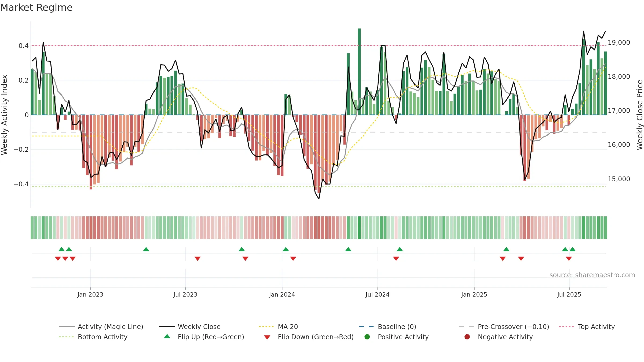Toggle the Baseline (0) legend entry
This screenshot has height=362, width=644.
point(388,327)
